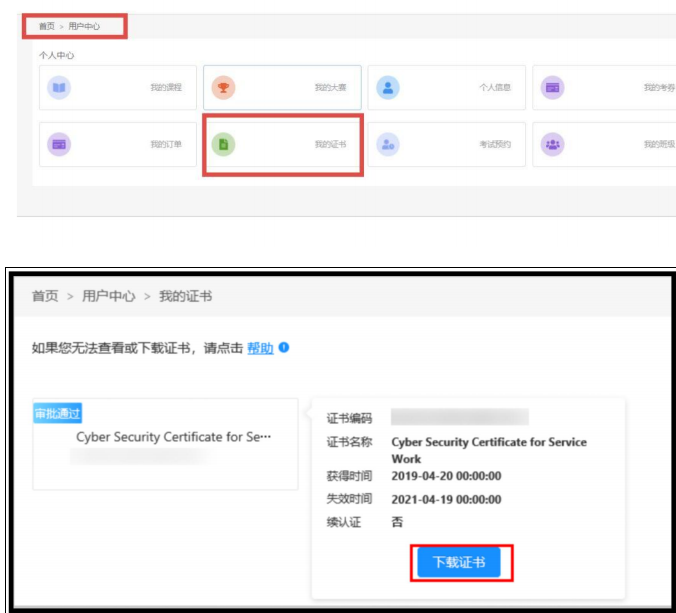The width and height of the screenshot is (676, 613).
Task: Click the 考试预约 people icon
Action: point(388,144)
